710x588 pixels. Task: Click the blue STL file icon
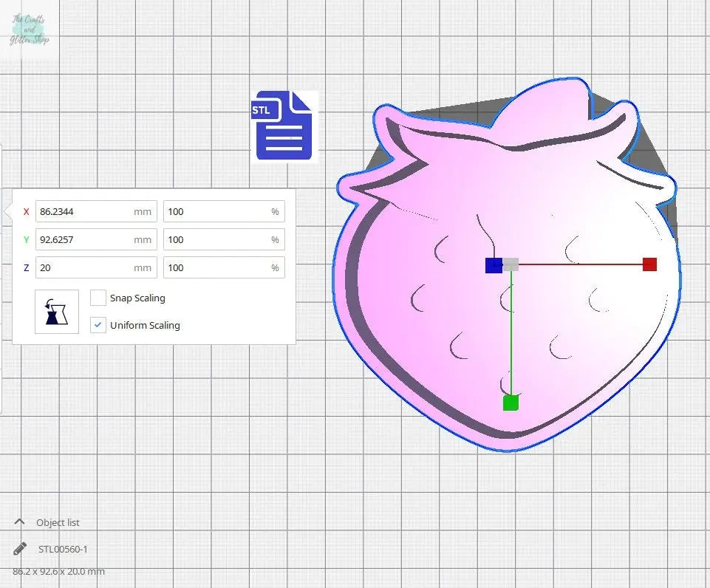point(284,126)
